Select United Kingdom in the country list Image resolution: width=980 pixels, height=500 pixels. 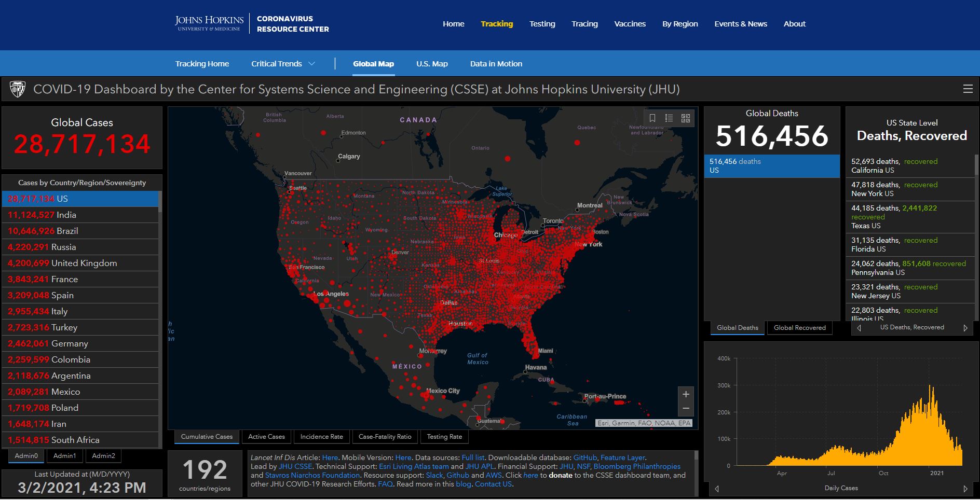tap(80, 263)
